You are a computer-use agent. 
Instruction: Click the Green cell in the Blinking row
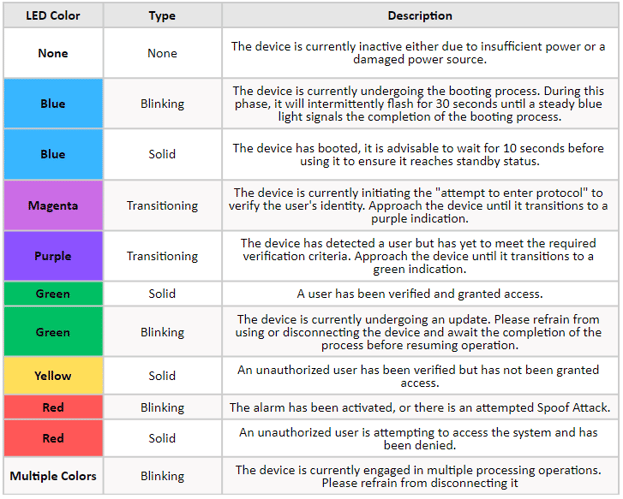pyautogui.click(x=53, y=332)
